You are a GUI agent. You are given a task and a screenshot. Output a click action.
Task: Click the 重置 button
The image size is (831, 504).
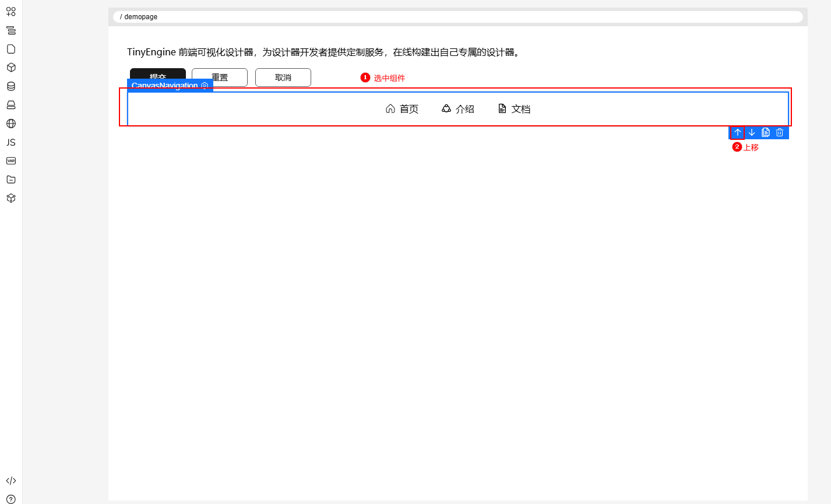coord(220,77)
